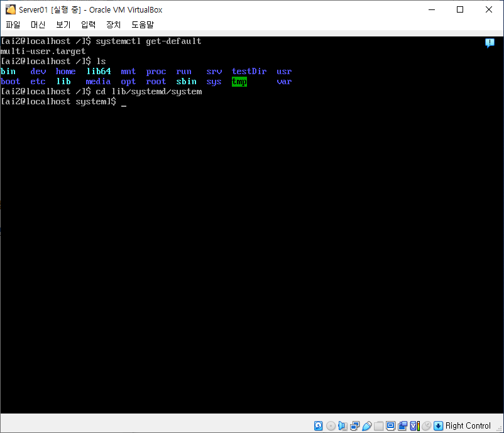Click the var directory name
The image size is (504, 433).
pos(284,81)
